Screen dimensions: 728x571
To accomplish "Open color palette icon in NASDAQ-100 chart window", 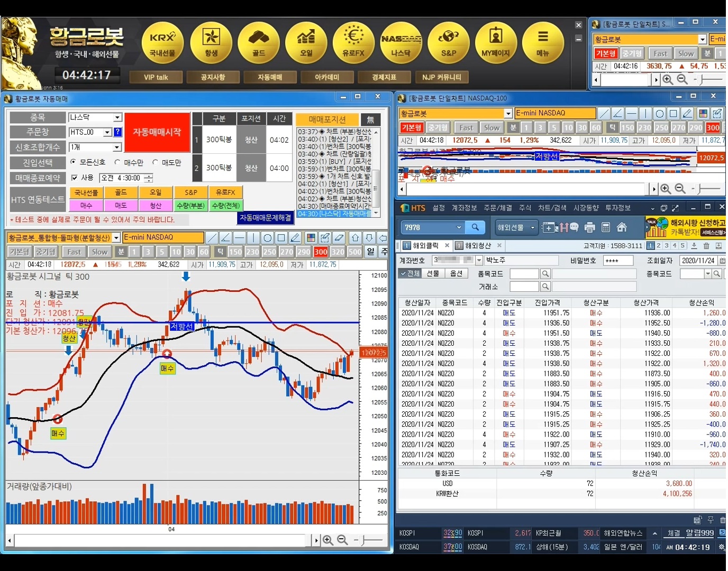I will point(703,113).
